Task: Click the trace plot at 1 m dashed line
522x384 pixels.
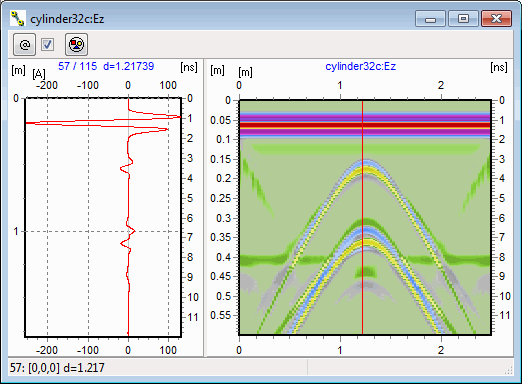Action: point(103,231)
